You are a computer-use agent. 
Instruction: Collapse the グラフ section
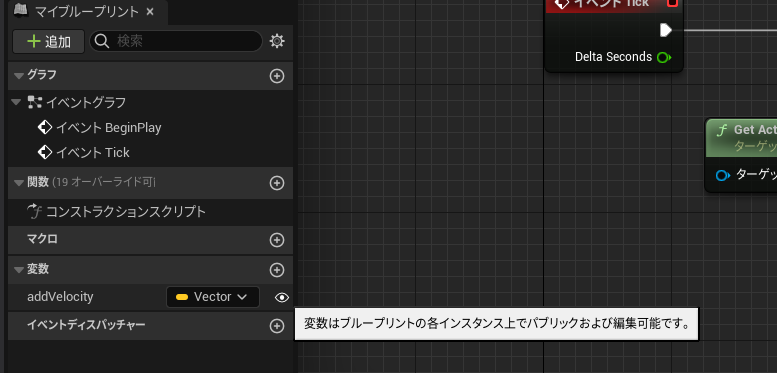pyautogui.click(x=19, y=76)
